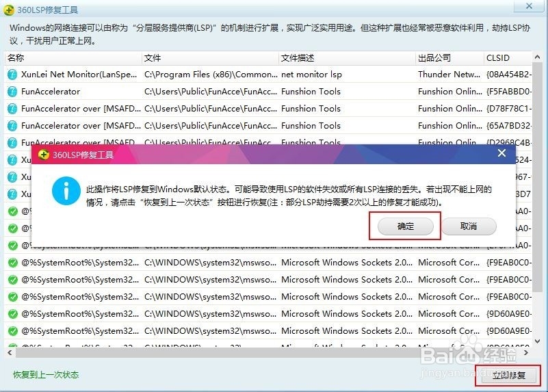Select the 'Thunder Netw...' company cell
548x392 pixels.
[x=449, y=75]
